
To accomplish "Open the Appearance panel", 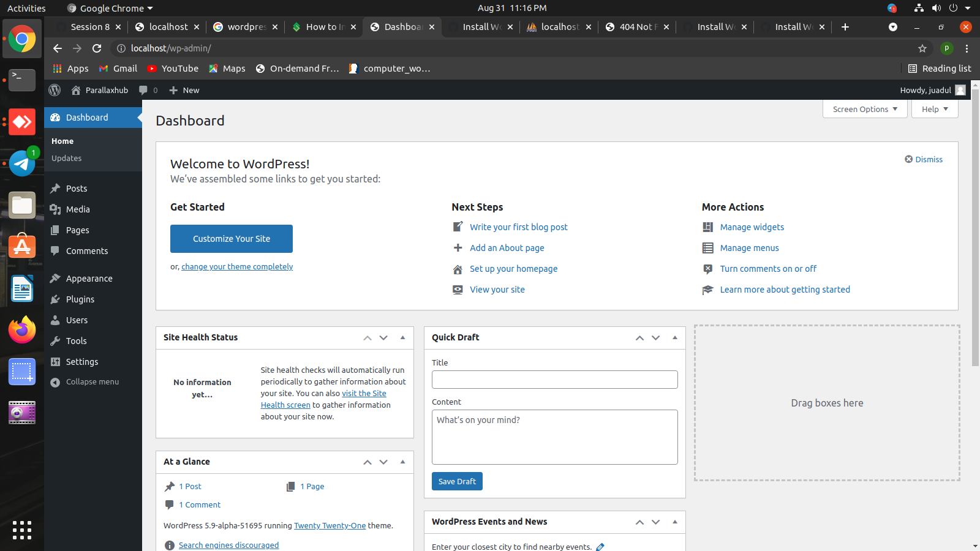I will point(88,278).
